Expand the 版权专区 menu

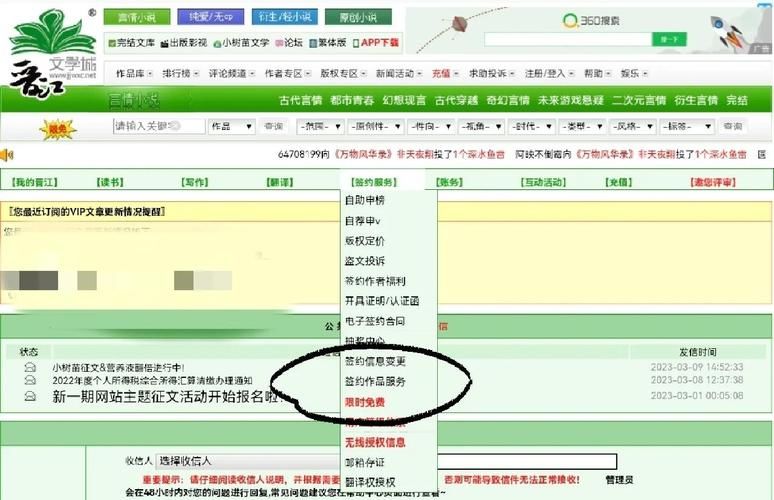click(x=343, y=74)
